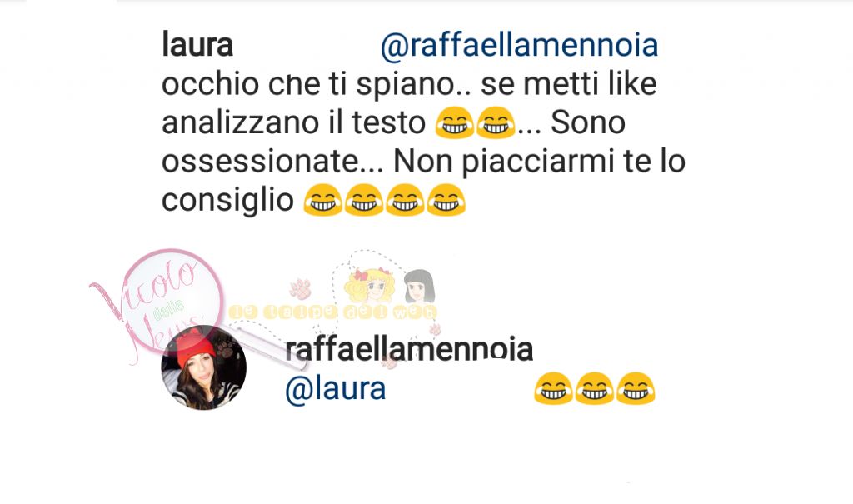The height and width of the screenshot is (504, 853).
Task: Click the last laughing emoji on the "consiglio" line
Action: (x=446, y=200)
